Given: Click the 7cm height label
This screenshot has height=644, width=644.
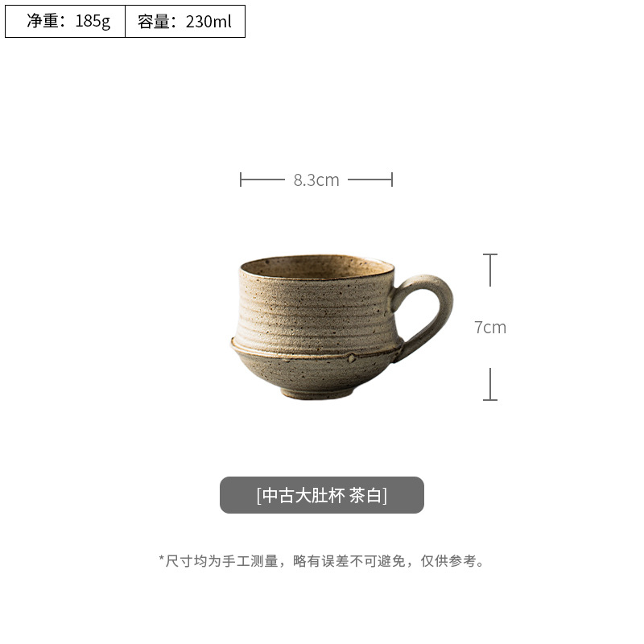Looking at the screenshot, I should point(490,328).
